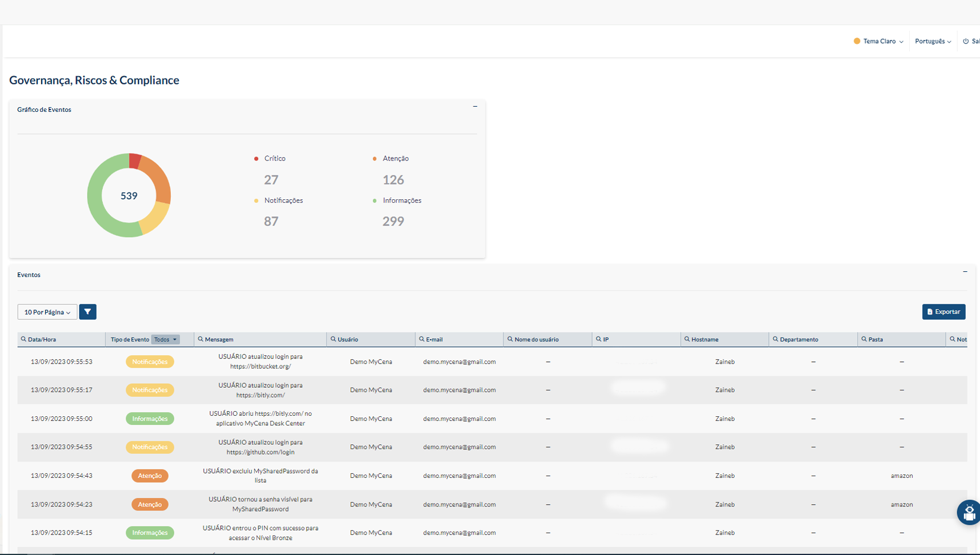Open the Tipo de Evento Todos dropdown
This screenshot has width=980, height=555.
tap(165, 339)
